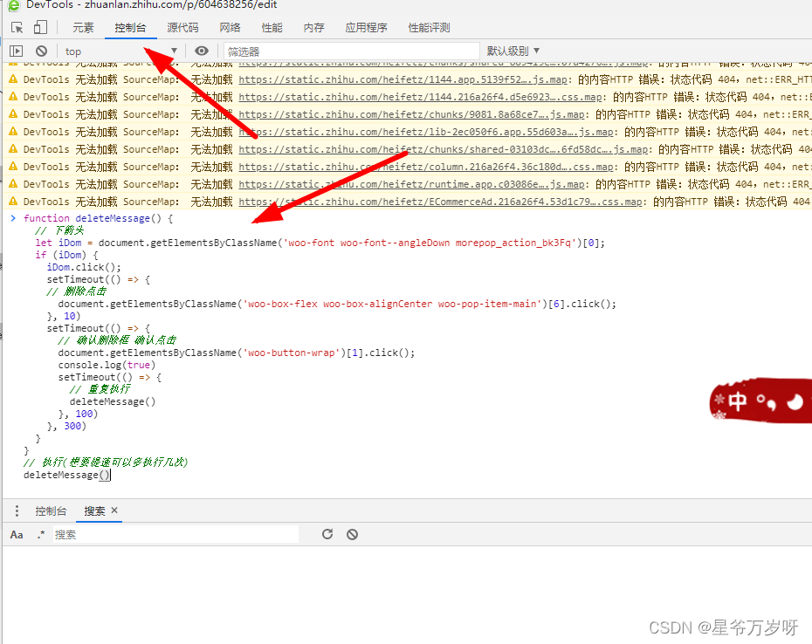This screenshot has height=644, width=812.
Task: Click the final deleteMessage() call line
Action: pos(66,476)
